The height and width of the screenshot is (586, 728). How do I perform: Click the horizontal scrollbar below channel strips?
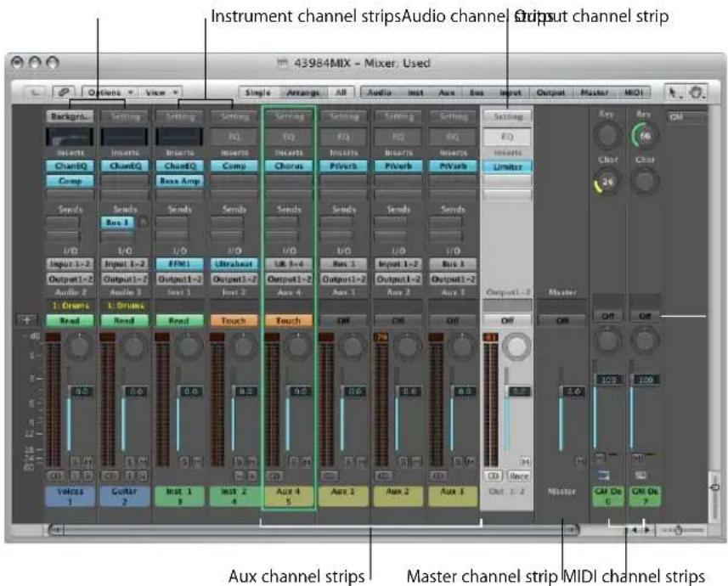[x=313, y=529]
